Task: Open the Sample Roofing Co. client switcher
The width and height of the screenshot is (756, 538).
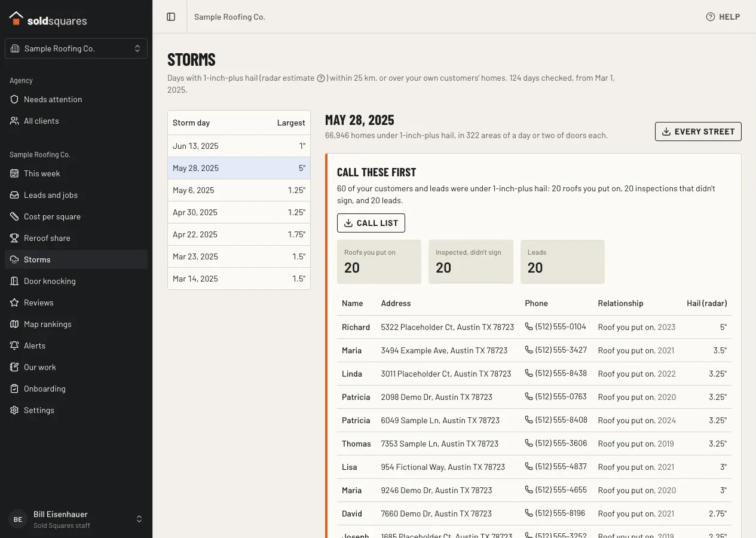Action: coord(76,48)
